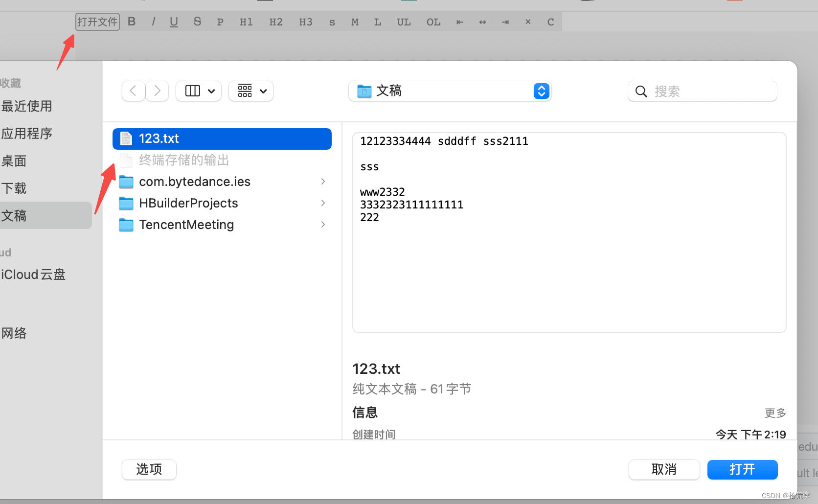Click inside the 搜索 search field
This screenshot has height=504, width=818.
pyautogui.click(x=702, y=91)
